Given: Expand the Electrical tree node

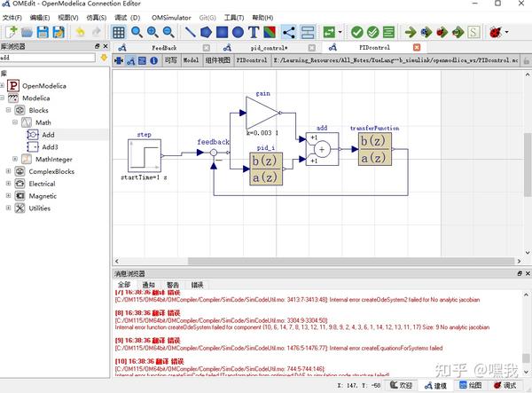Looking at the screenshot, I should click(x=9, y=184).
